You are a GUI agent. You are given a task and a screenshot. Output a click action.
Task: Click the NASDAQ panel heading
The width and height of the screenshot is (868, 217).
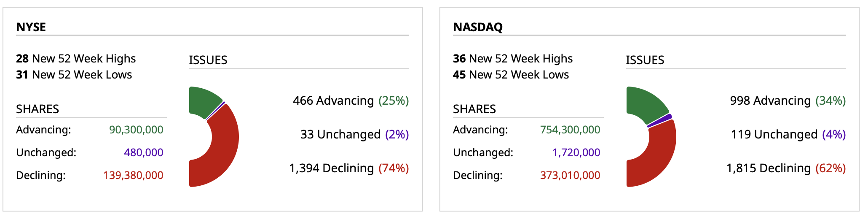(x=478, y=27)
